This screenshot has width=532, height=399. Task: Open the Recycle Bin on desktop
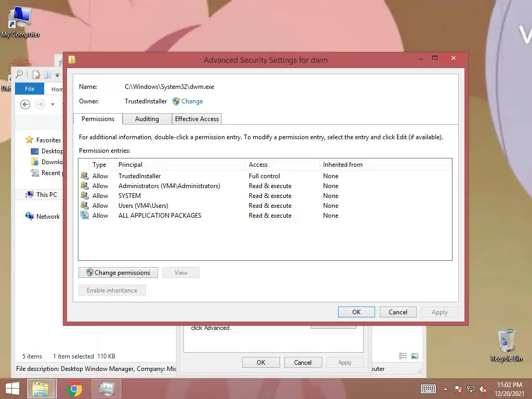coord(506,345)
